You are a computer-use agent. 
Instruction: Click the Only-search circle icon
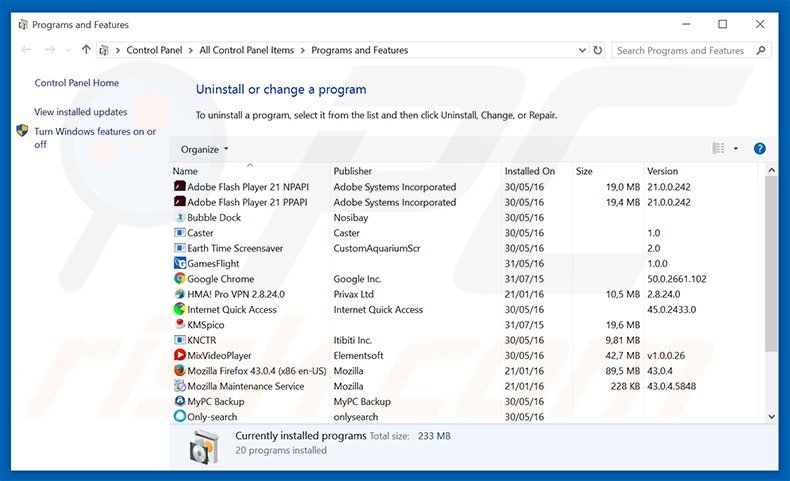pos(179,417)
